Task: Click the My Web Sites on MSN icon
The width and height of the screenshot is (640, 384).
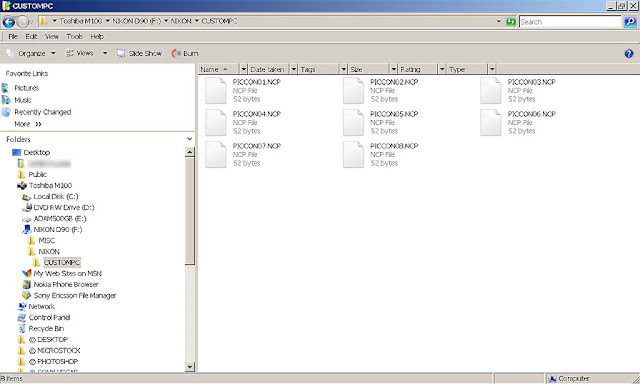Action: (x=27, y=273)
